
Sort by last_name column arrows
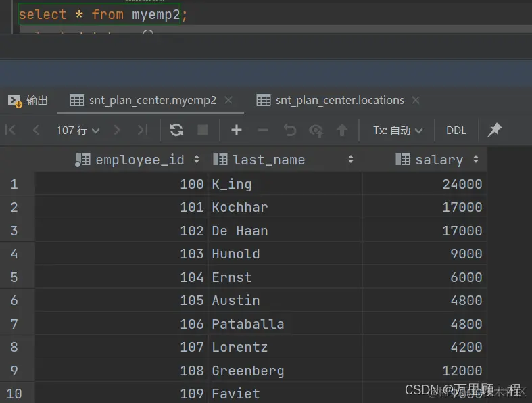(351, 159)
